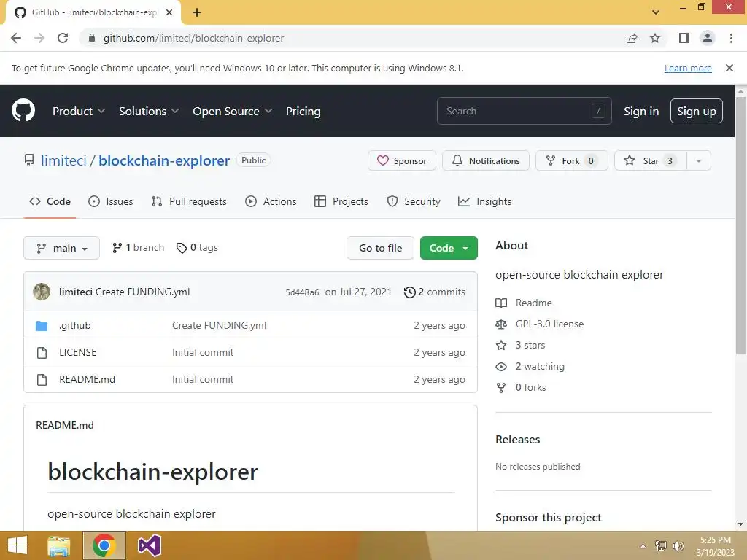The image size is (747, 560).
Task: Click the commits history clock icon
Action: tap(410, 292)
